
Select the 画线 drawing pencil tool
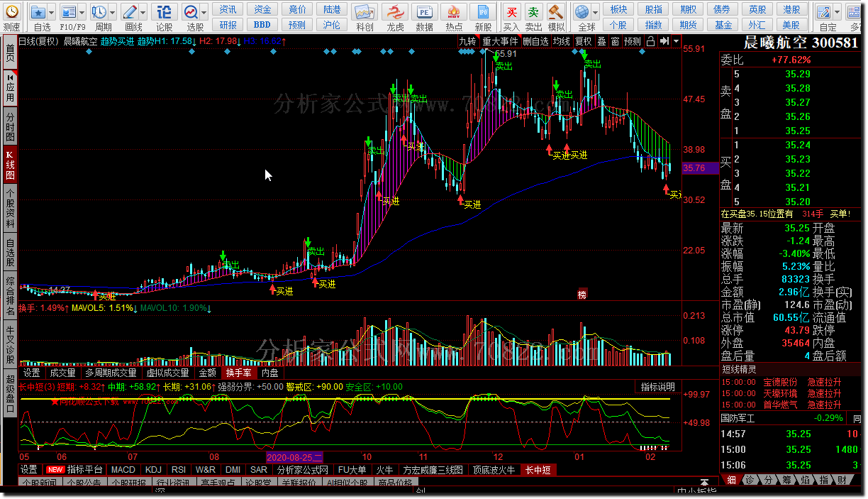click(x=130, y=11)
